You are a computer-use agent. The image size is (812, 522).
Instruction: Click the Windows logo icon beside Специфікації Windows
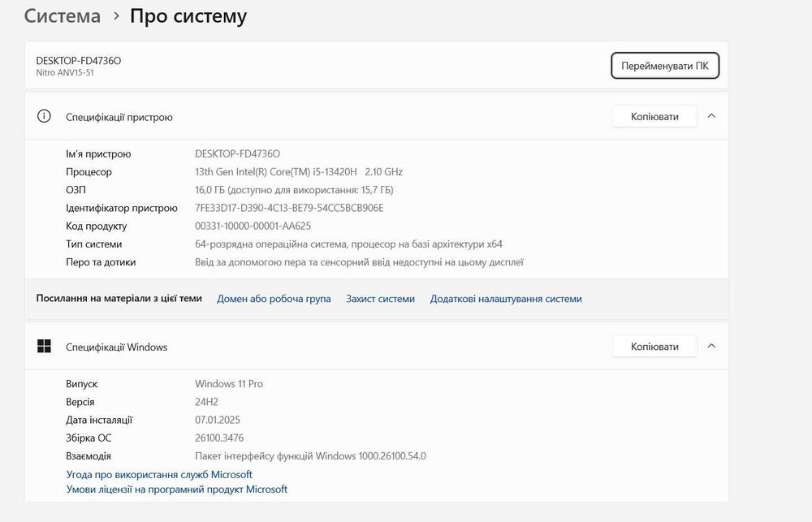[44, 346]
